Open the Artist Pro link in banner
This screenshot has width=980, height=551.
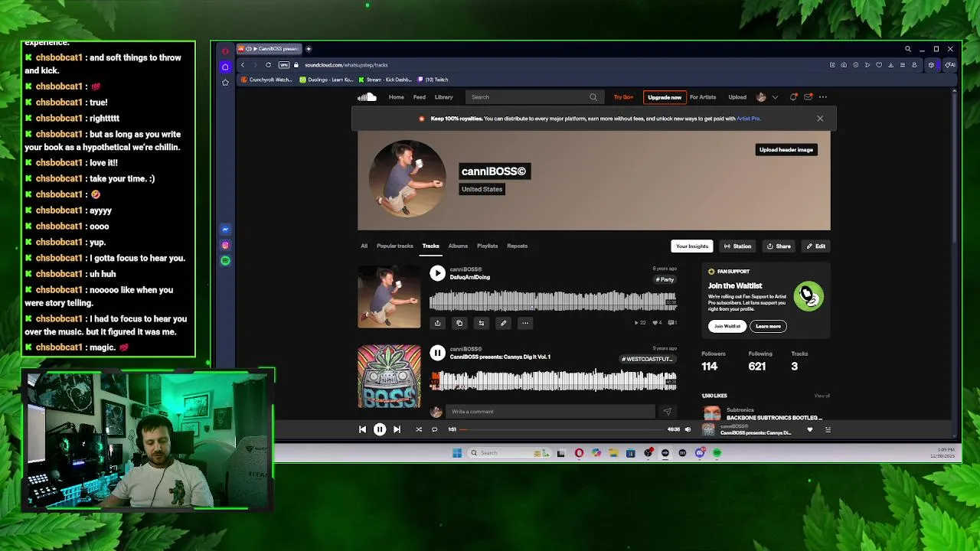pyautogui.click(x=748, y=119)
